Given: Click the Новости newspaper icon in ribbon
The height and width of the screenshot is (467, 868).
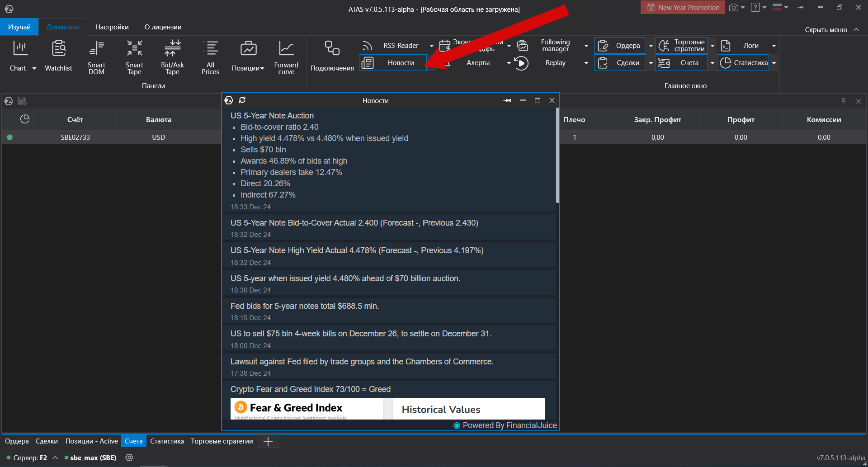Looking at the screenshot, I should (x=368, y=63).
